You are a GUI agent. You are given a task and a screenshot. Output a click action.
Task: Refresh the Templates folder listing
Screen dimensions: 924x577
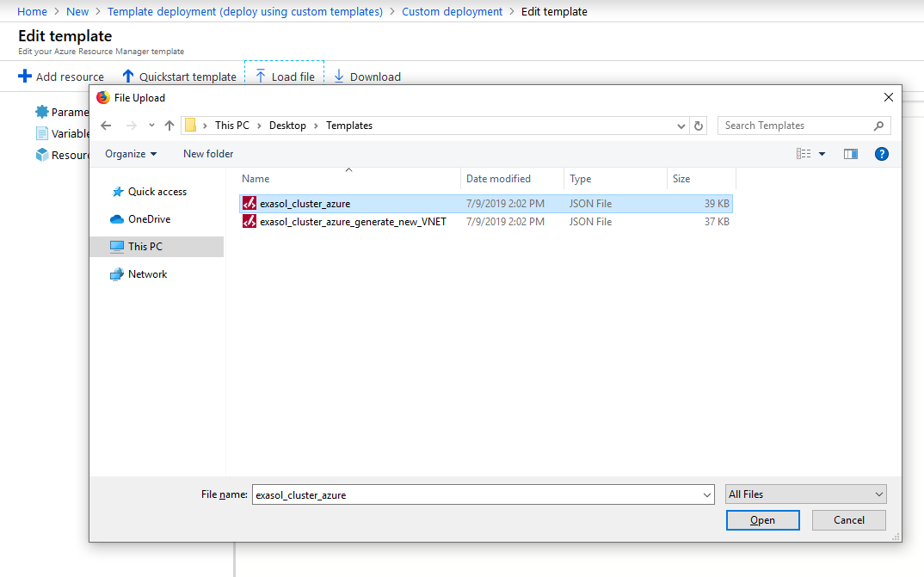tap(699, 126)
